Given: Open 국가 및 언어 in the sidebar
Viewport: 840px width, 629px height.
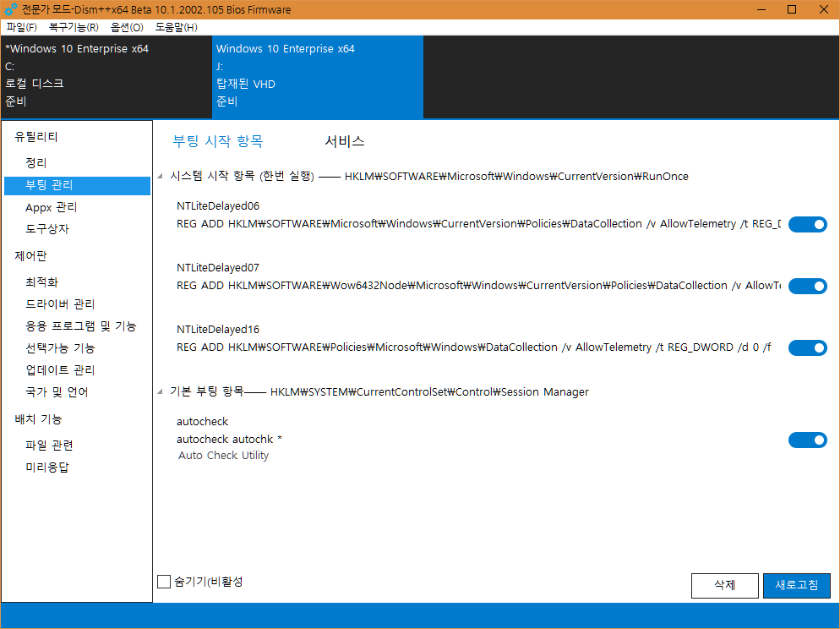Looking at the screenshot, I should coord(77,392).
